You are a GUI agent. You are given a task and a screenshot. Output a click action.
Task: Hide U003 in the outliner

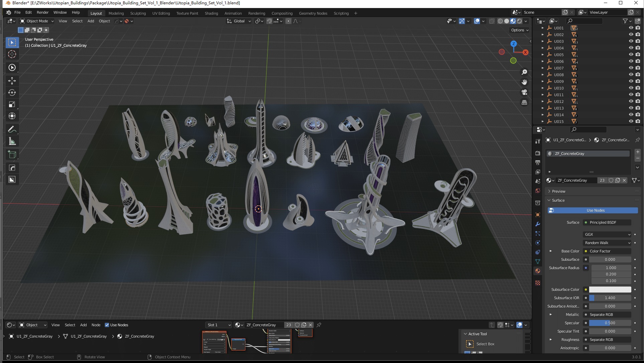pos(631,41)
